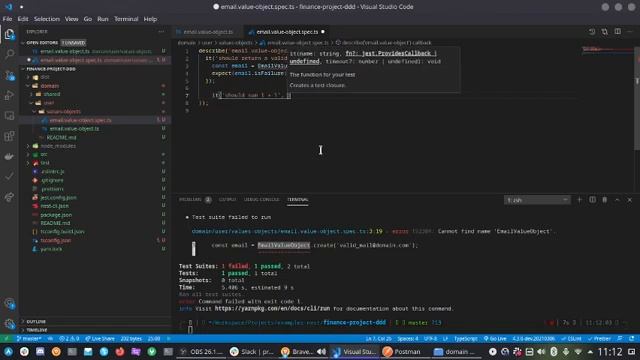The image size is (640, 360).
Task: Open the Terminal menu
Action: point(126,19)
